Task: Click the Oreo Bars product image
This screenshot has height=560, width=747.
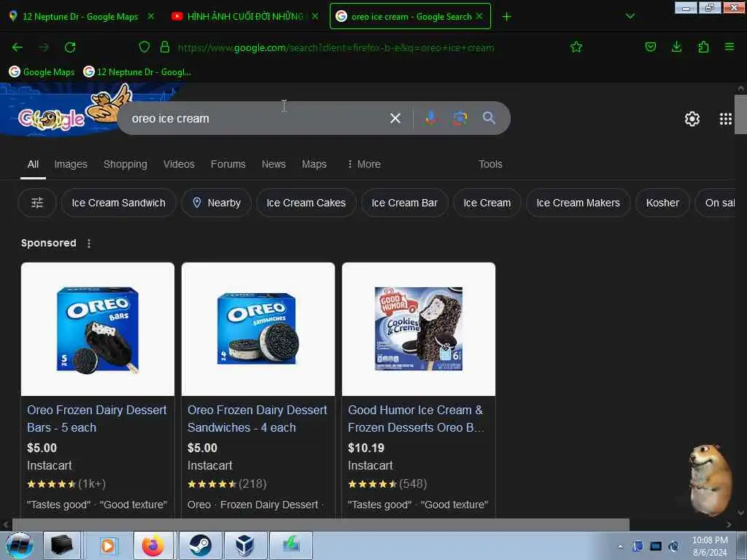Action: point(98,330)
